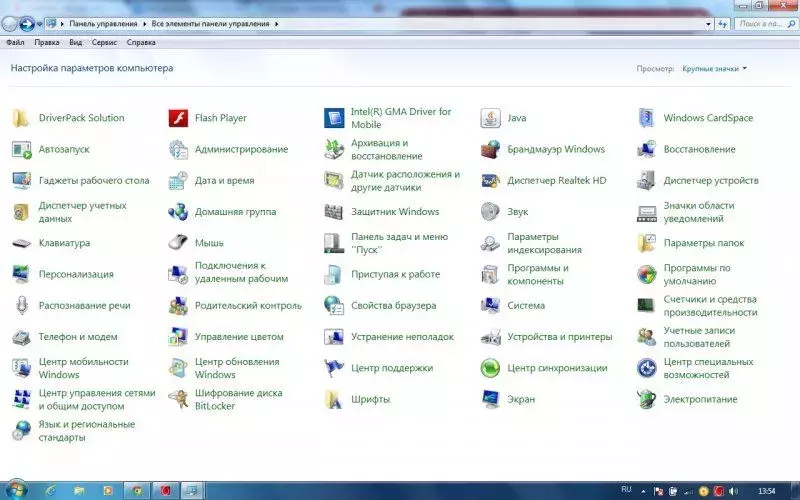The height and width of the screenshot is (500, 800).
Task: Click the Свойства браузера icon
Action: tap(334, 306)
